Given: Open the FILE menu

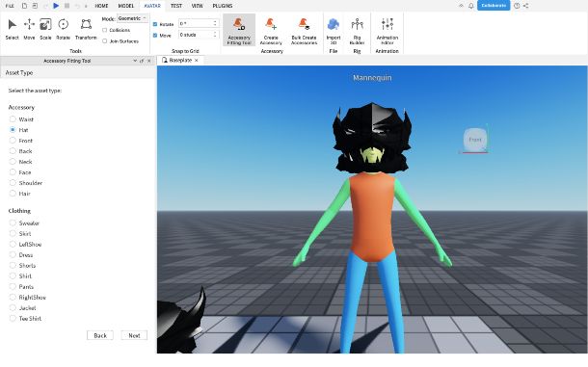Looking at the screenshot, I should pyautogui.click(x=10, y=6).
